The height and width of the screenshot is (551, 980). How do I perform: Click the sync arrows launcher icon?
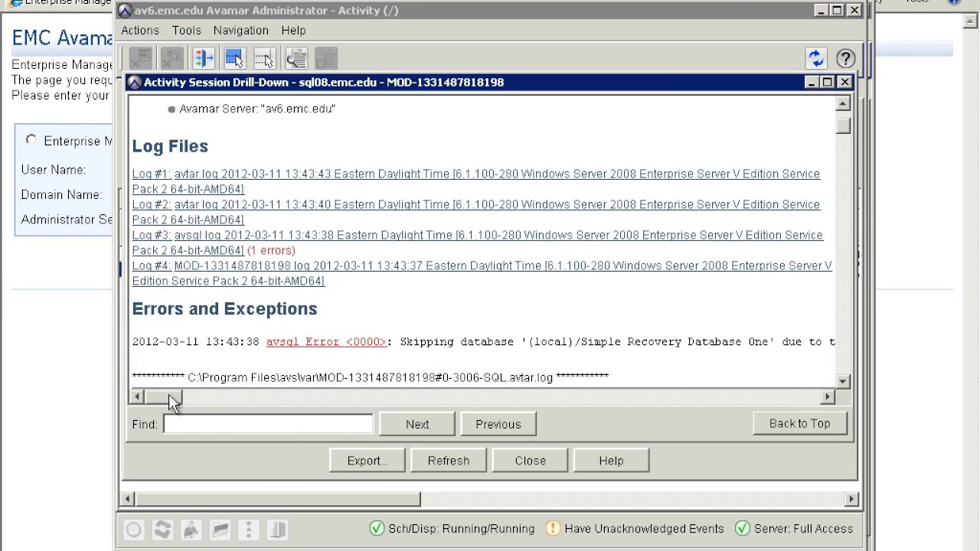[x=162, y=529]
